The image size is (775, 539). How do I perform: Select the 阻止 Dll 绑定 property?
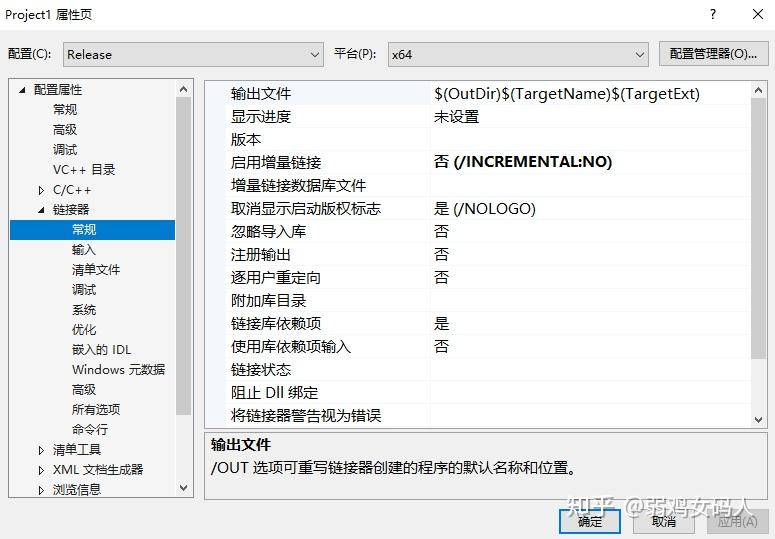pyautogui.click(x=274, y=392)
